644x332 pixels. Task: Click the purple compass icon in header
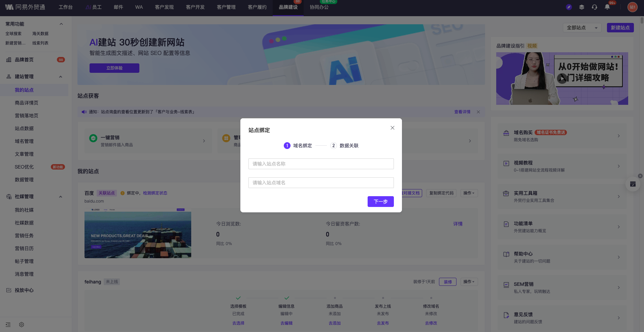click(x=569, y=7)
